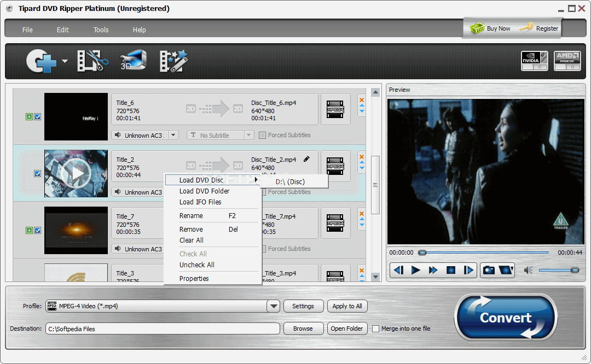591x364 pixels.
Task: Open snapshot folder icon in preview
Action: coord(506,270)
